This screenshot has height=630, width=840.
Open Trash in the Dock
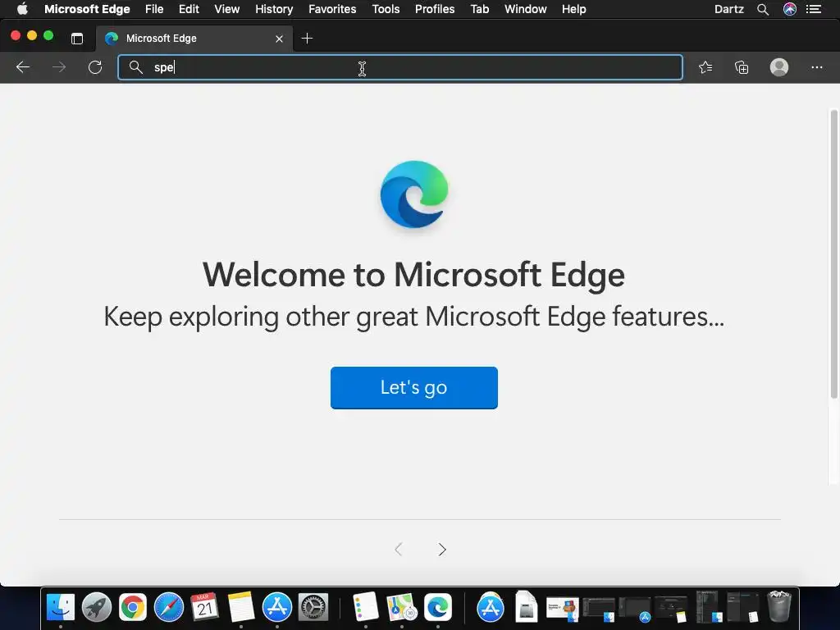pos(779,606)
